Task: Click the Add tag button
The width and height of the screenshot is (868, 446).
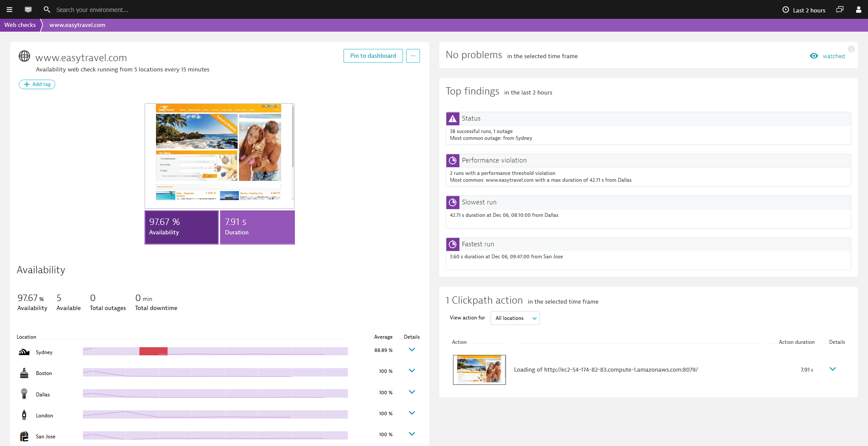Action: click(x=37, y=84)
